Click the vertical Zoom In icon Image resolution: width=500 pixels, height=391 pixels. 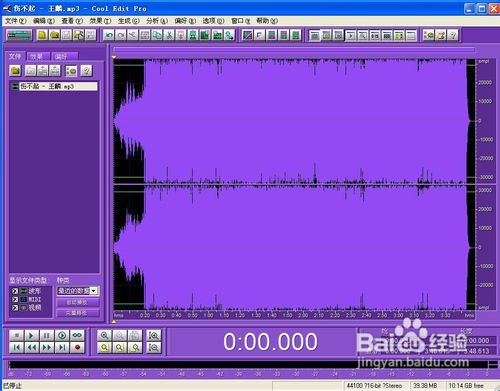tap(154, 336)
